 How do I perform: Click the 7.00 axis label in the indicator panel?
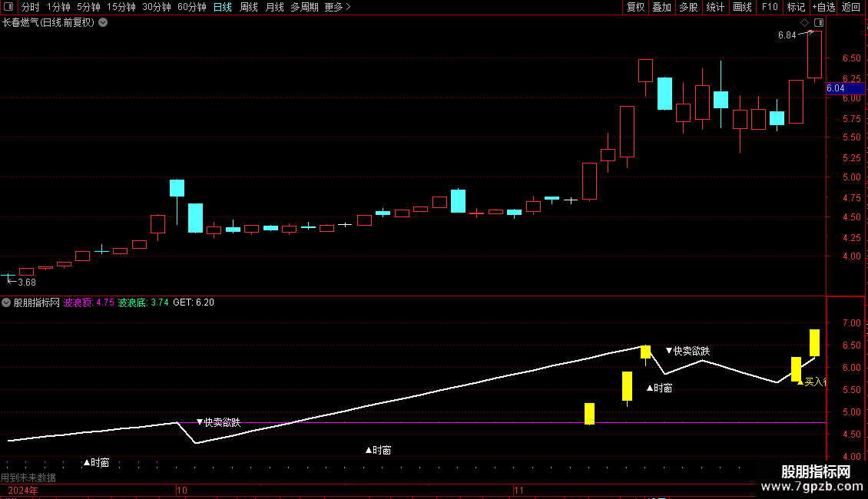point(851,323)
